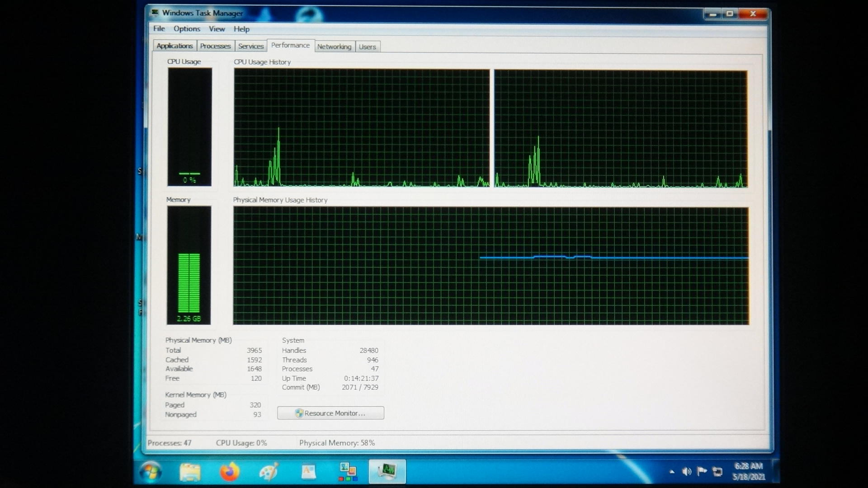Open Windows Explorer from taskbar

[190, 472]
